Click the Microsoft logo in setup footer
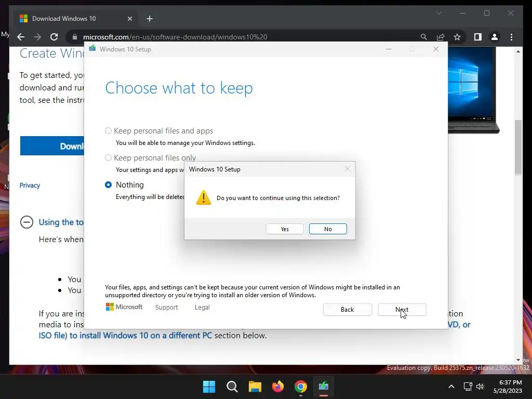 124,307
